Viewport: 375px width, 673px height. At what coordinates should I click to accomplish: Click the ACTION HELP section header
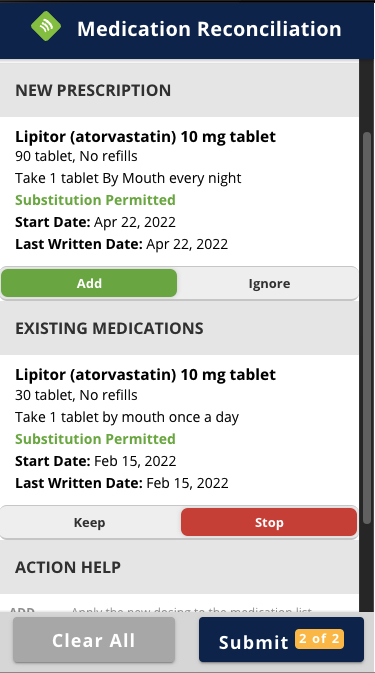click(x=68, y=567)
